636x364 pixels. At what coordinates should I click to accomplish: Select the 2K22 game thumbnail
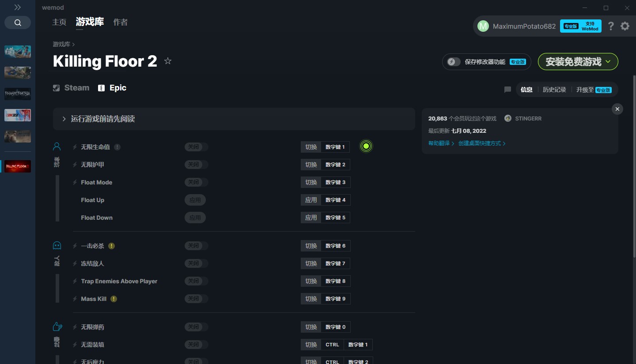point(18,115)
